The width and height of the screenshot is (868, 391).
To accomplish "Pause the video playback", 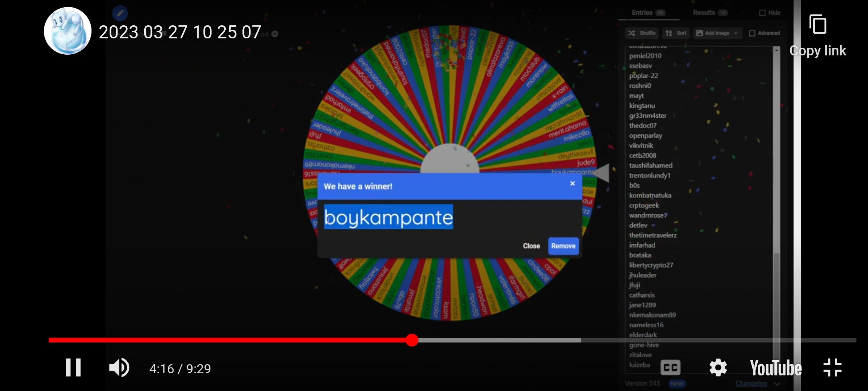I will coord(73,368).
